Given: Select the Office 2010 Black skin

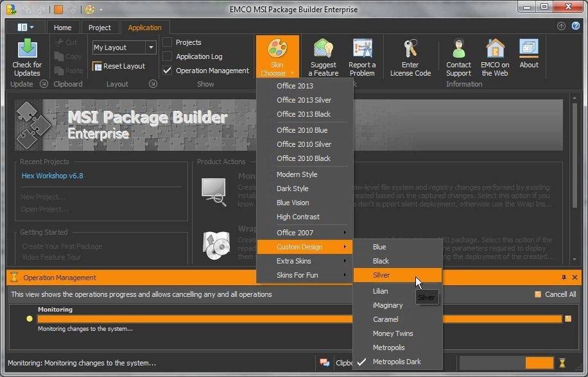Looking at the screenshot, I should tap(304, 158).
